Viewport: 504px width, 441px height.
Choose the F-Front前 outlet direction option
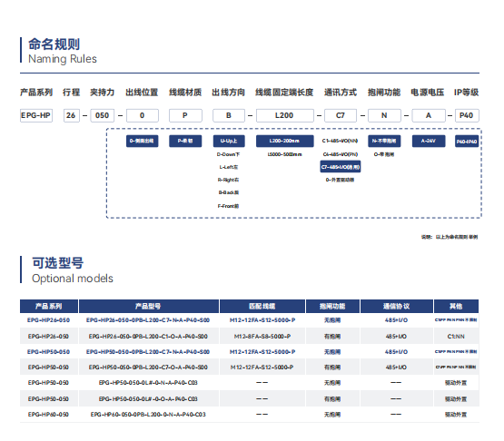click(228, 206)
